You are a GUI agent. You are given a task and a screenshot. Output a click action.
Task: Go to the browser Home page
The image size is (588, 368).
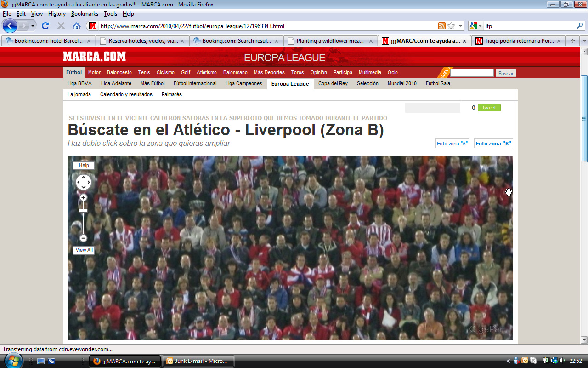click(x=77, y=26)
